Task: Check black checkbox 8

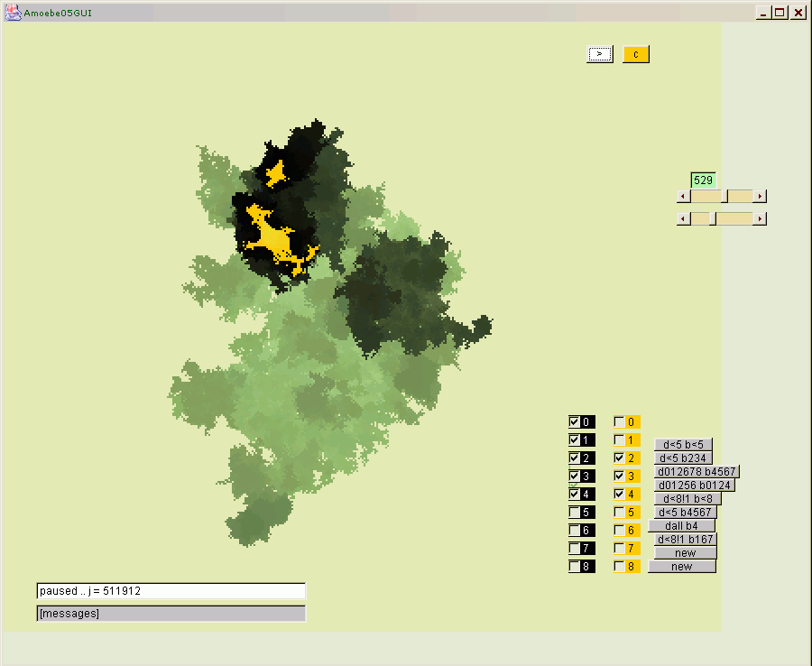Action: (x=574, y=566)
